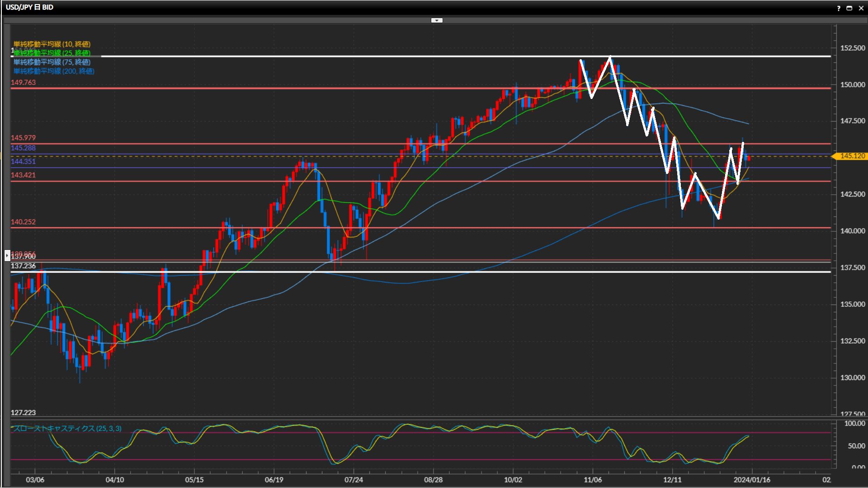Click the yellow 145.120 current price tag
Image resolution: width=868 pixels, height=488 pixels.
click(x=852, y=156)
